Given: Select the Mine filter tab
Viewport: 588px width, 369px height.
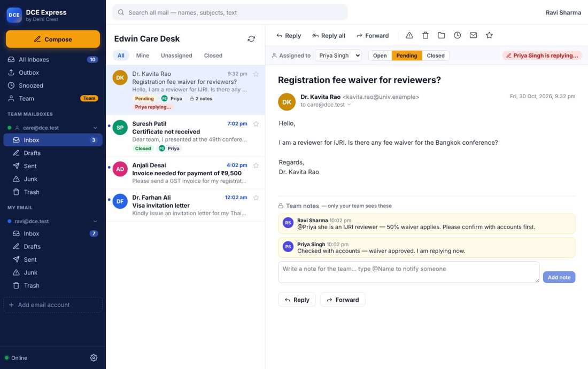Looking at the screenshot, I should (143, 56).
